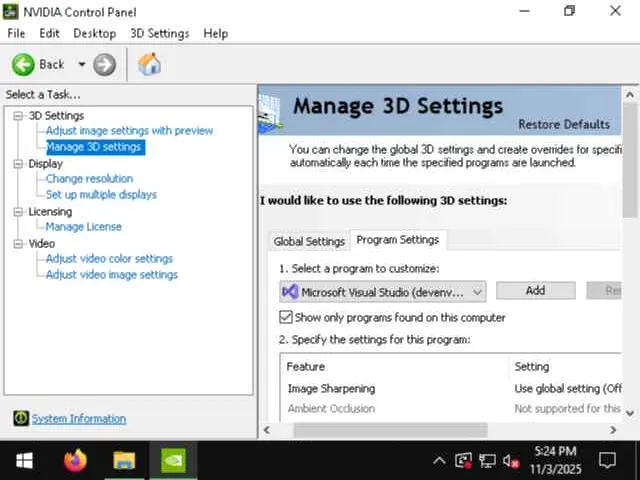This screenshot has width=640, height=480.
Task: Switch to the Global Settings tab
Action: click(x=309, y=242)
